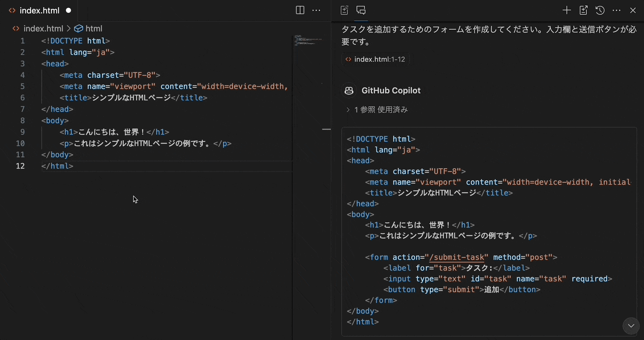644x340 pixels.
Task: Open chat panel more options ellipsis
Action: pyautogui.click(x=616, y=11)
